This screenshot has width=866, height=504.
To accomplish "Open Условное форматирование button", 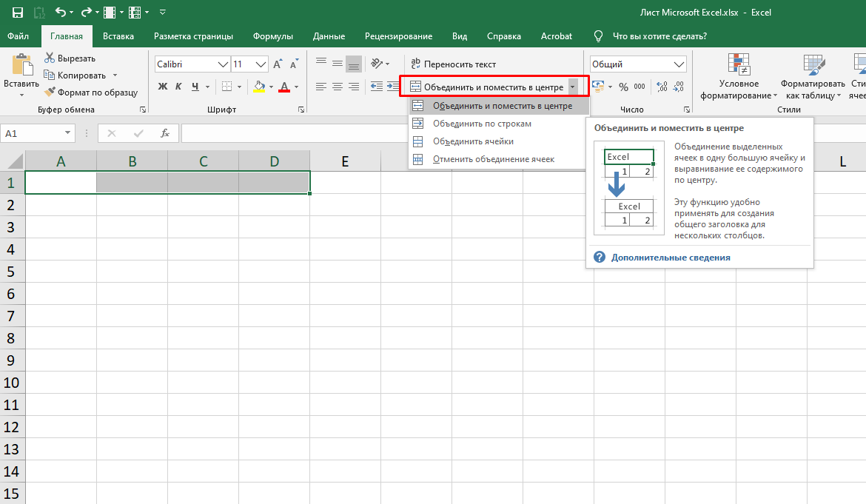I will (739, 77).
